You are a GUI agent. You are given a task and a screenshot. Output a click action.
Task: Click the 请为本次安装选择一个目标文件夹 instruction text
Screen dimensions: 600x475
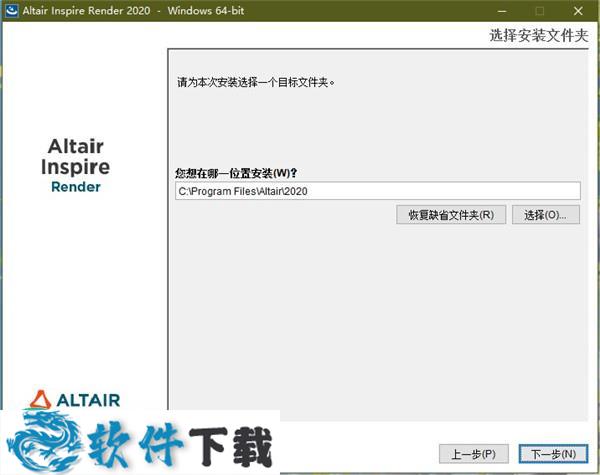click(x=256, y=82)
